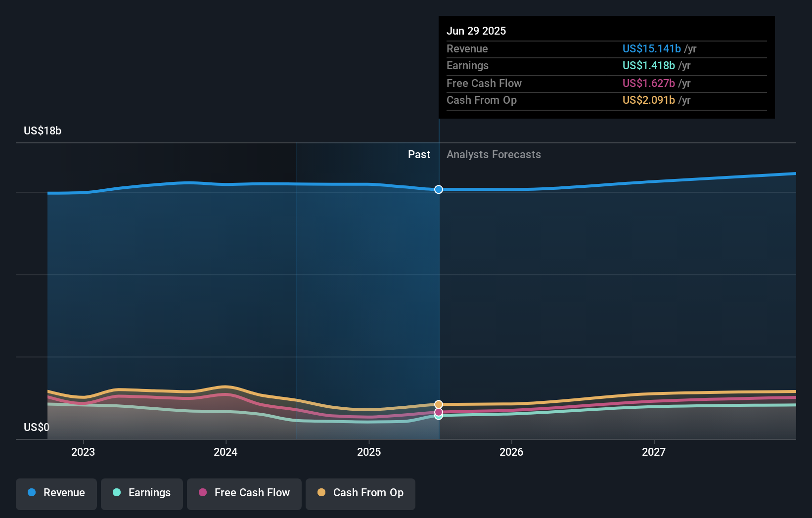Toggle the Earnings series off
Image resolution: width=812 pixels, height=518 pixels.
pyautogui.click(x=142, y=493)
